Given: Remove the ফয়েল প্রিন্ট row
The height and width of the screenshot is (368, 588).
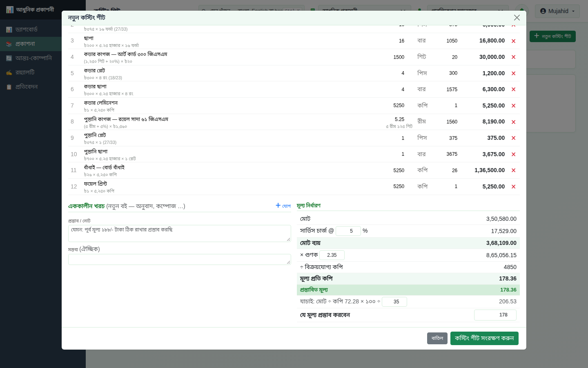Looking at the screenshot, I should click(513, 187).
